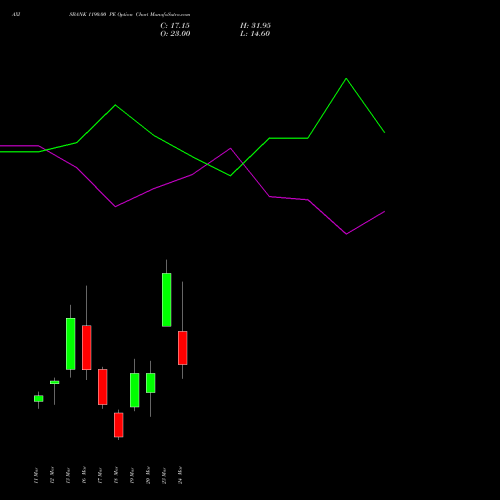Select the red candle for 24 Mar
Screen dimensions: 500x500
pos(183,348)
